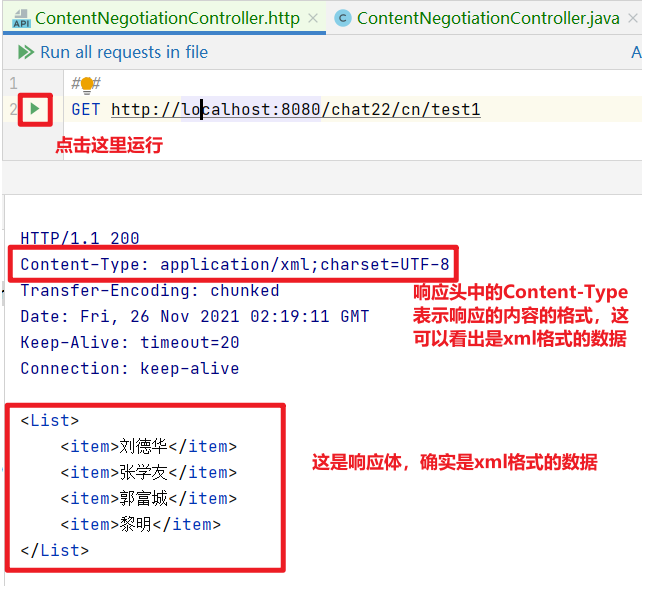Switch to the ContentNegotiationController.java tab
The width and height of the screenshot is (651, 596).
click(x=488, y=19)
